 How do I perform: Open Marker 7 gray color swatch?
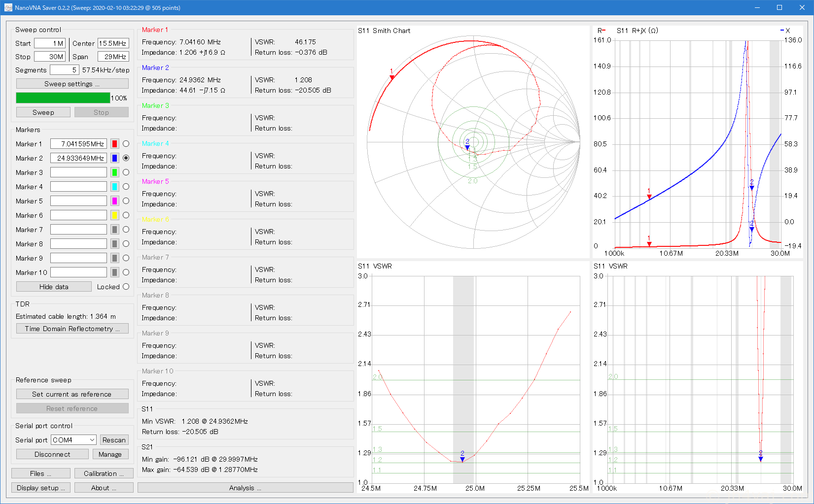click(x=114, y=230)
